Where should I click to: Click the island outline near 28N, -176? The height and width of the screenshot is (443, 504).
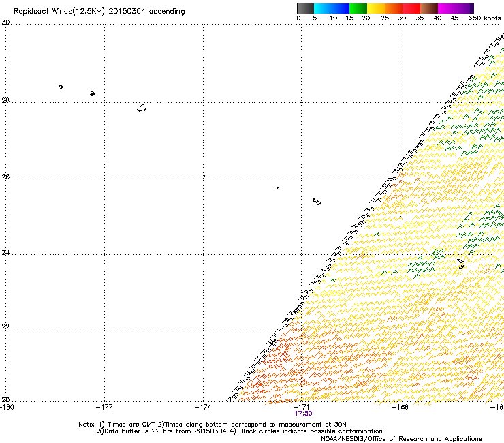coord(142,108)
